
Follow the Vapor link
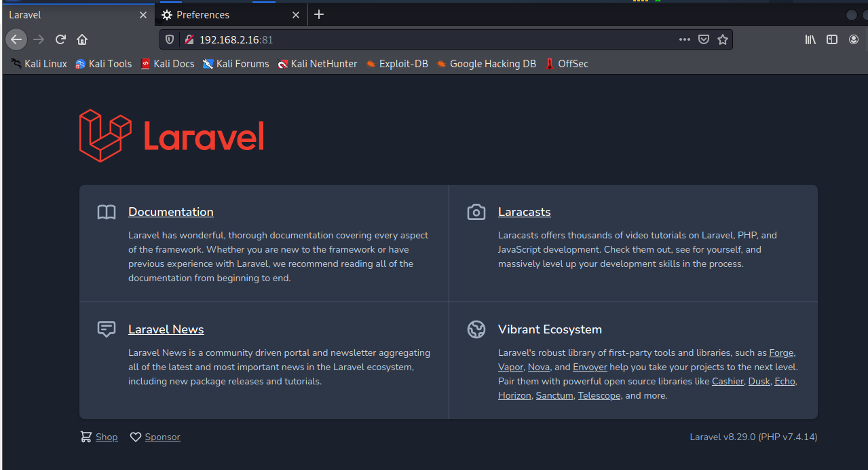tap(510, 367)
